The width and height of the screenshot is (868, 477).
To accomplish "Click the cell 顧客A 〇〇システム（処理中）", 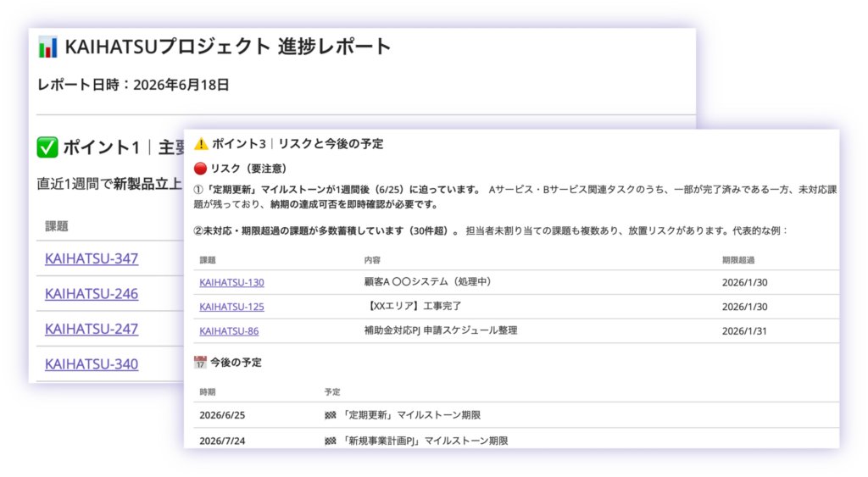I will (427, 281).
